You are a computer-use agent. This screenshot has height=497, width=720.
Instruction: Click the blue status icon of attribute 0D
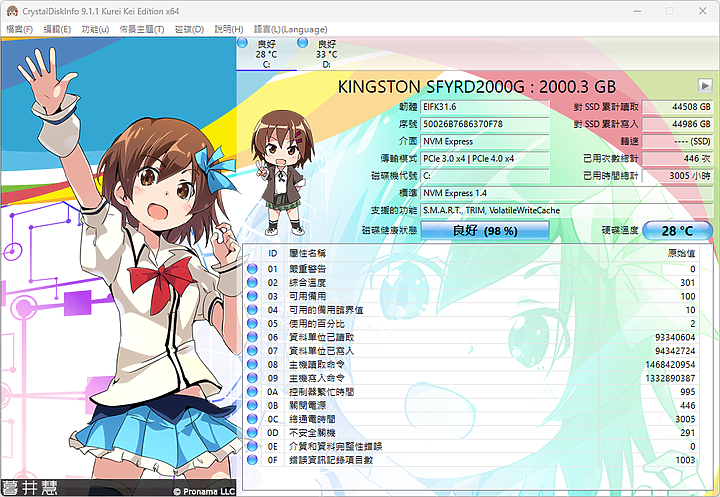pyautogui.click(x=252, y=433)
